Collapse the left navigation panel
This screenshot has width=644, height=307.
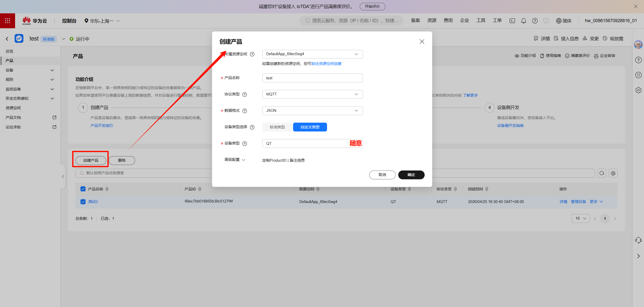(x=63, y=177)
